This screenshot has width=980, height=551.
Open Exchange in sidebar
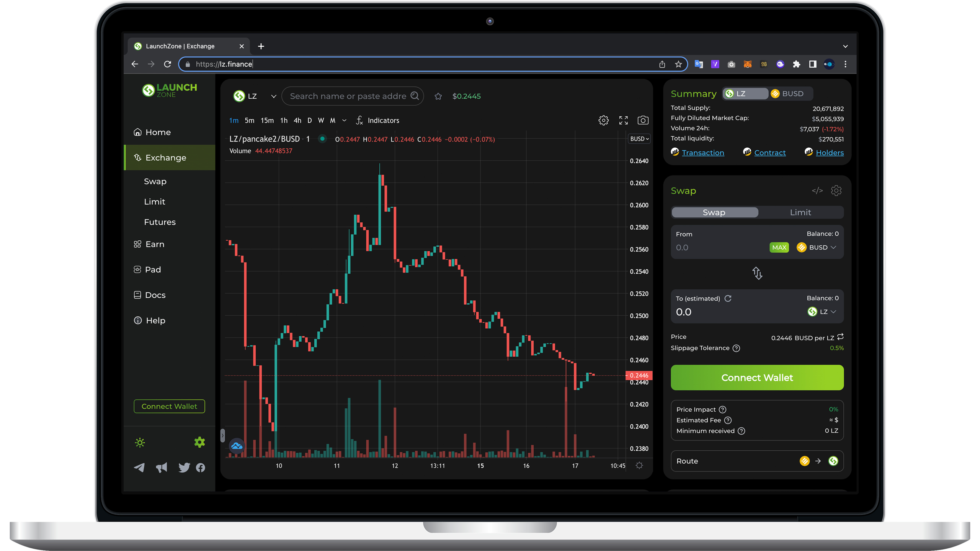170,158
